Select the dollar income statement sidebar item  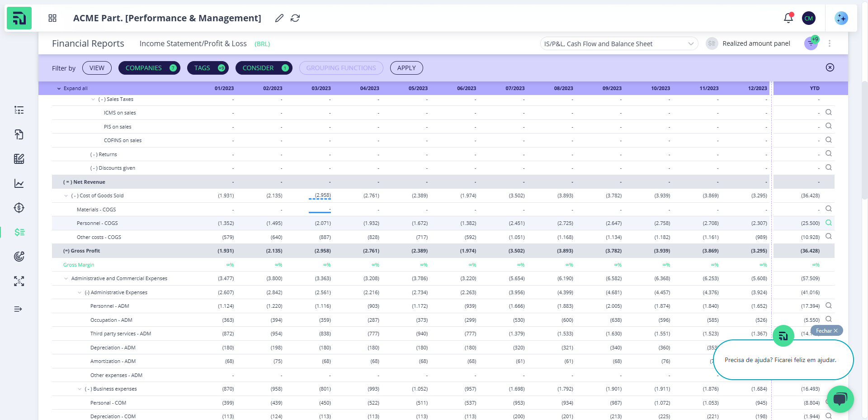(19, 232)
